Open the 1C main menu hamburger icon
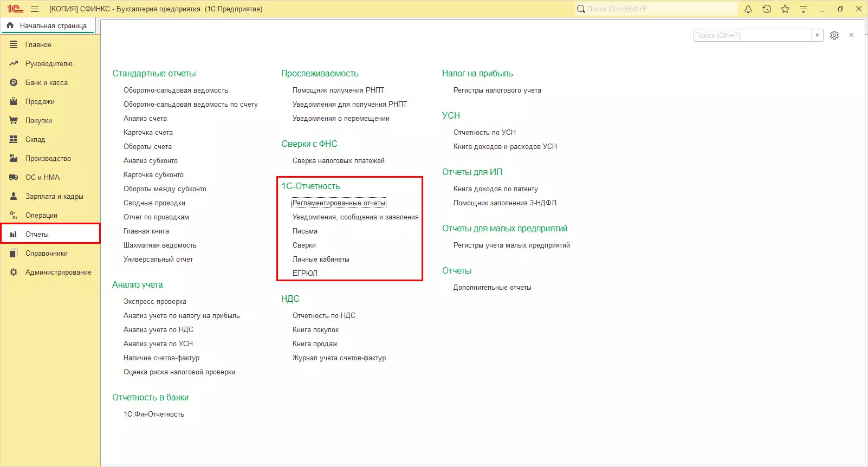 coord(35,9)
